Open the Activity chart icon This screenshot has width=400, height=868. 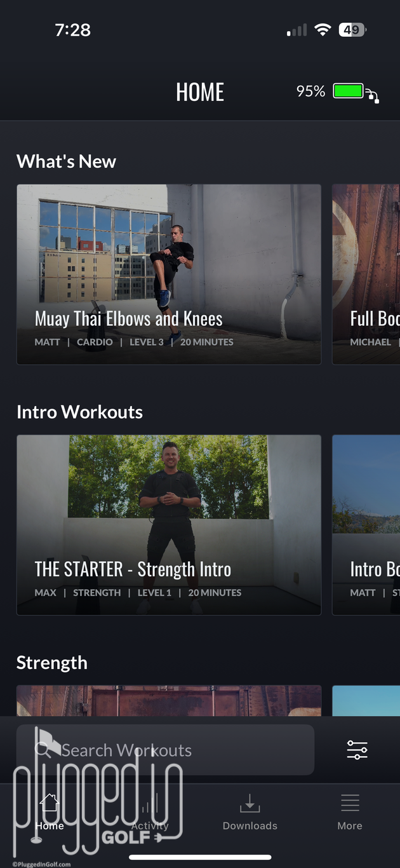[x=150, y=804]
